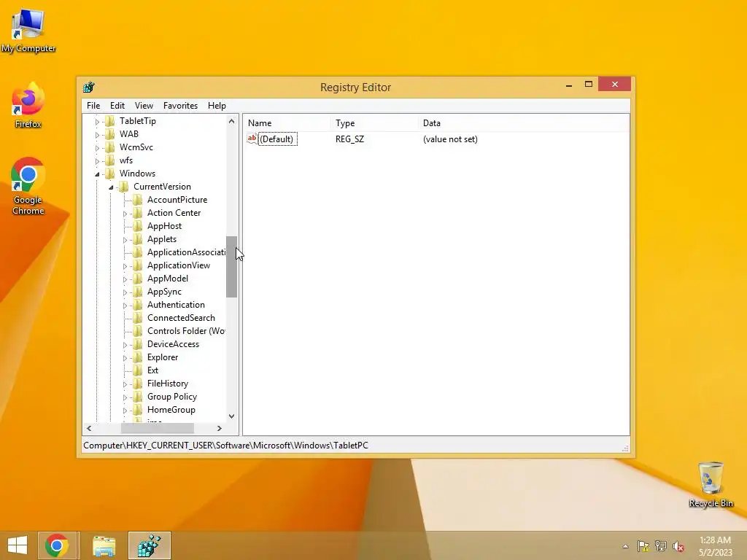Screen dimensions: 747x560
Task: Minimize the Registry Editor window
Action: pos(569,85)
